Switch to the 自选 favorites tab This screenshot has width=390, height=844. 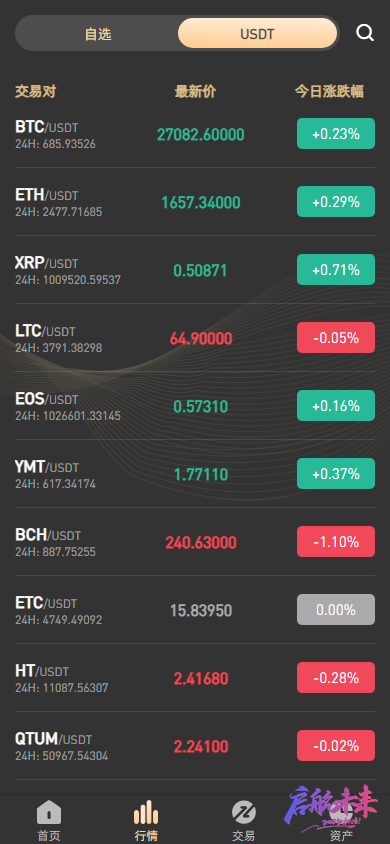pos(98,34)
